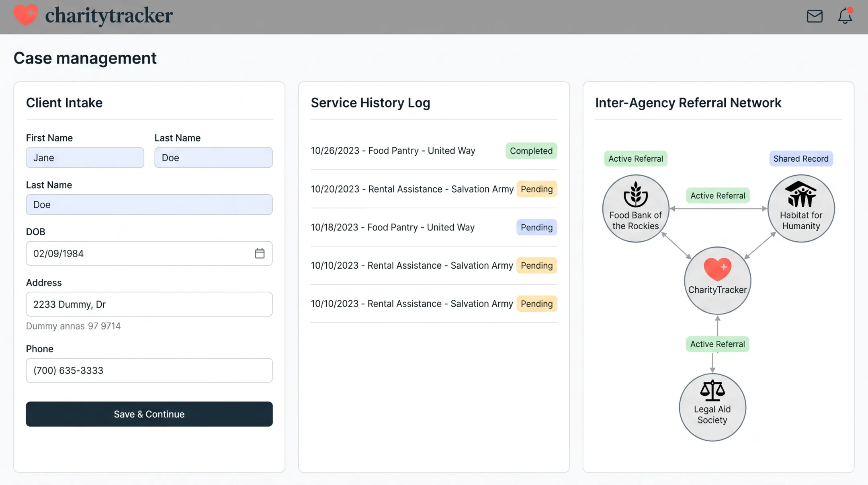Click Pending badge on fourth log entry

(537, 265)
